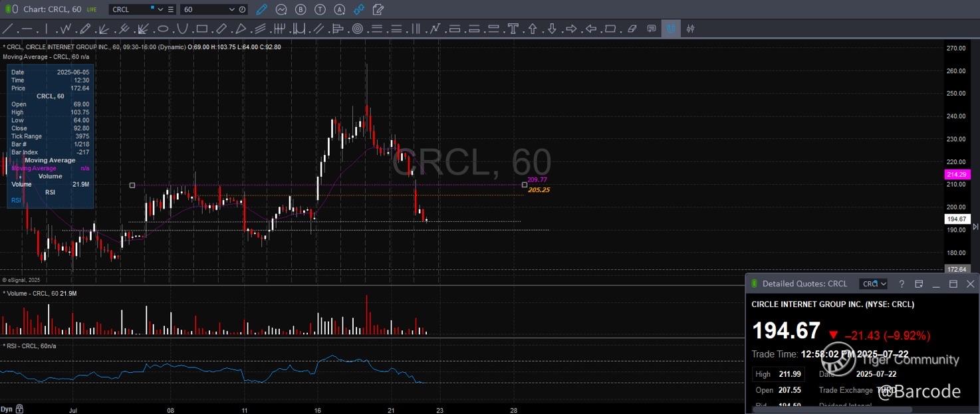This screenshot has width=980, height=414.
Task: Open the layout icon in Detailed Quotes
Action: (x=919, y=284)
